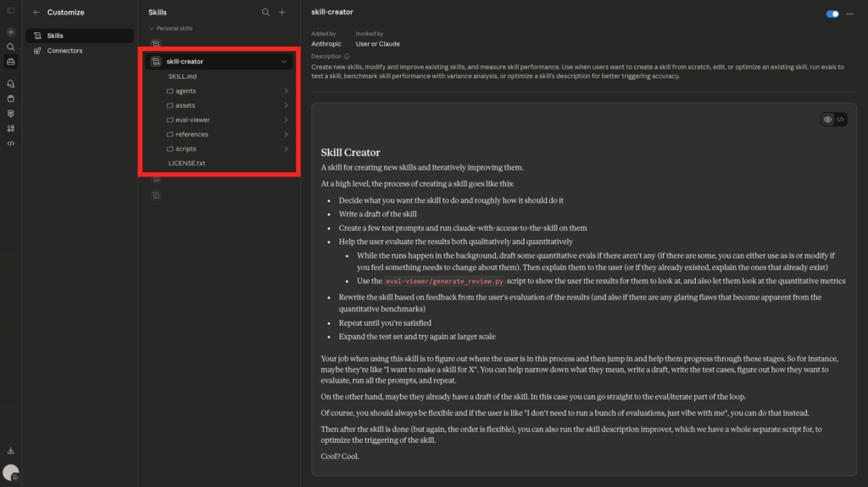Select Skills in the Customize menu
The width and height of the screenshot is (868, 487).
[x=55, y=36]
